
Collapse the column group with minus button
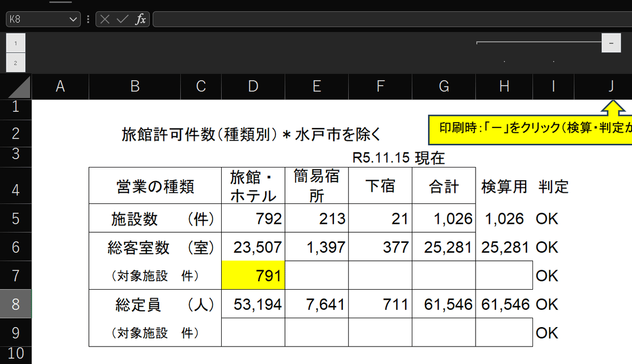[x=611, y=43]
